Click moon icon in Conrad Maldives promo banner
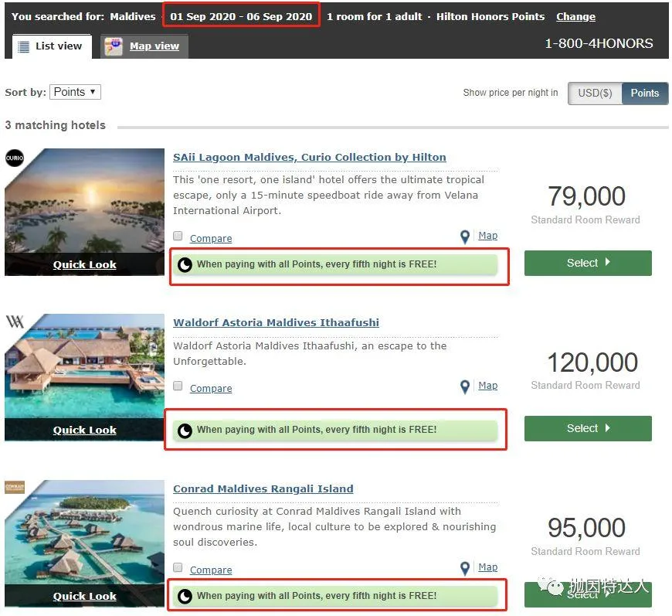Screen dimensions: 672x616 (185, 596)
